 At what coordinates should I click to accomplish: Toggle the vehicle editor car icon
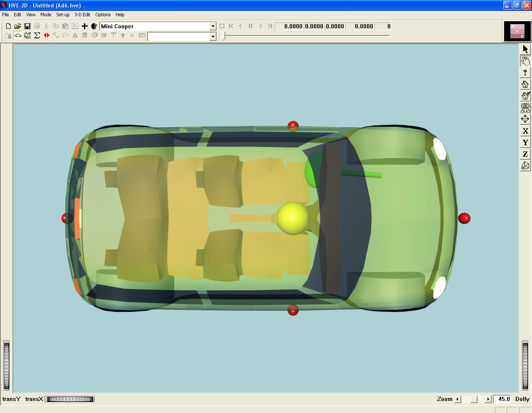(18, 35)
